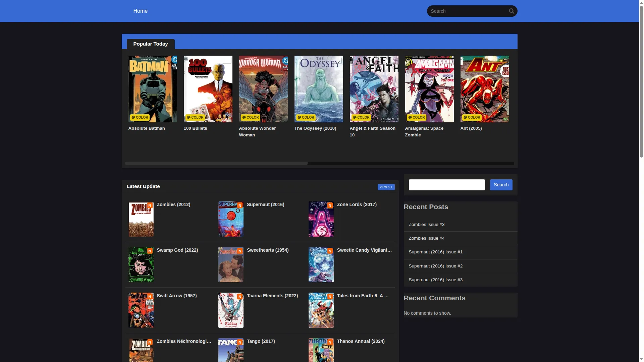Click COLOR badge on Angel & Faith
This screenshot has height=362, width=644.
point(361,117)
